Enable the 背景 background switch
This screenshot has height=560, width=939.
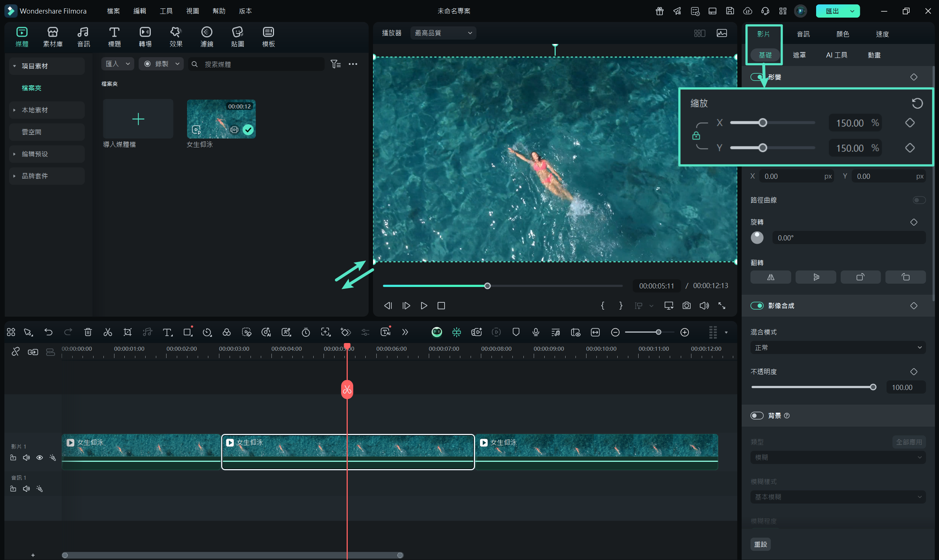(757, 416)
